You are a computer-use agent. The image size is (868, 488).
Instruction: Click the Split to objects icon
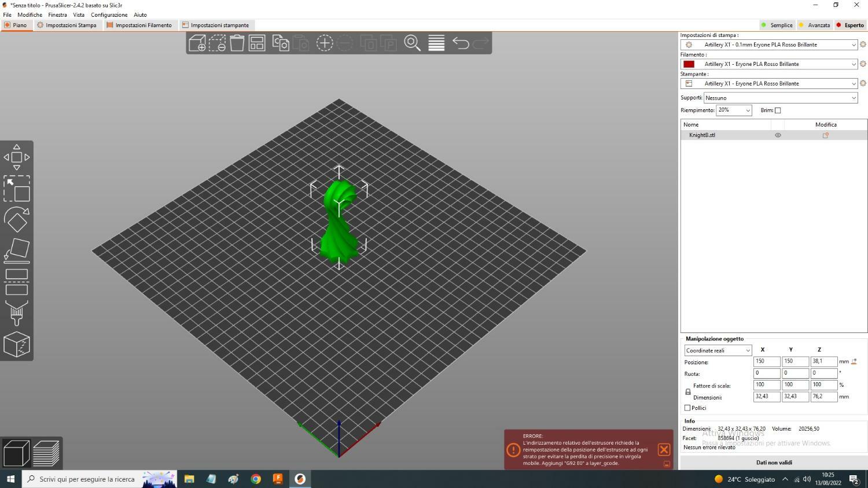[x=369, y=43]
